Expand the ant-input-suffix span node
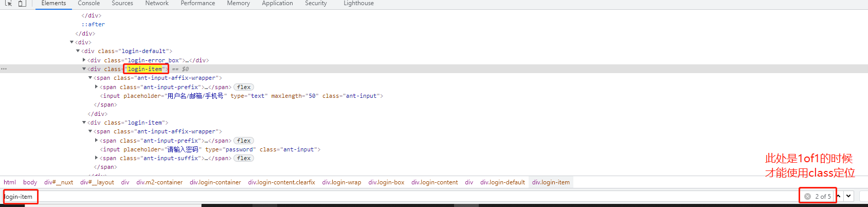868x207 pixels. [96, 158]
